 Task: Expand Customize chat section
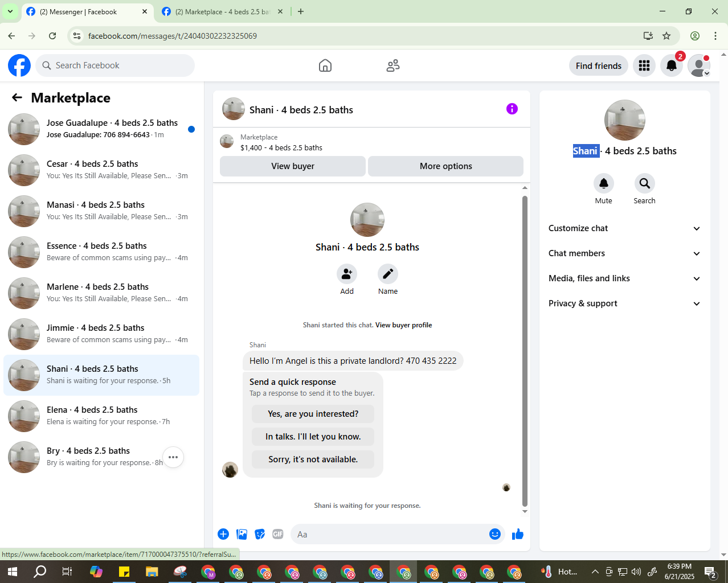tap(625, 228)
